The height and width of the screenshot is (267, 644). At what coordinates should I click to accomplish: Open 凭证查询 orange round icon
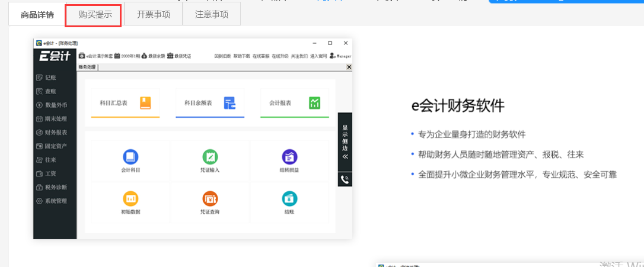[x=211, y=198]
